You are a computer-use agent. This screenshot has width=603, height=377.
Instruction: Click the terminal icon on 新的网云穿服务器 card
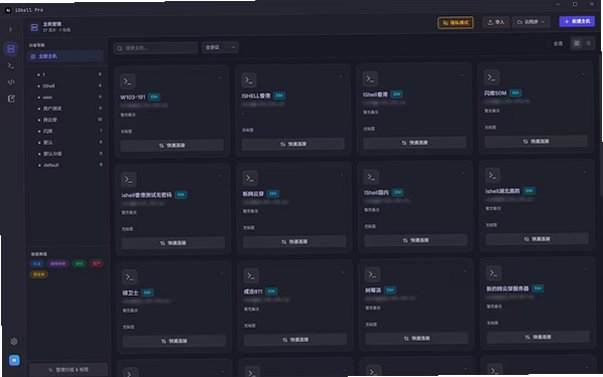point(494,273)
